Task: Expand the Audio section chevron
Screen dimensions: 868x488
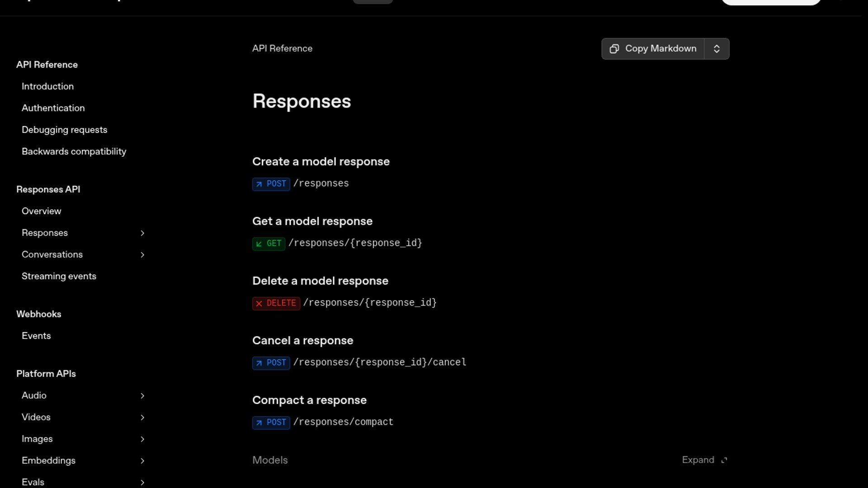Action: tap(142, 396)
